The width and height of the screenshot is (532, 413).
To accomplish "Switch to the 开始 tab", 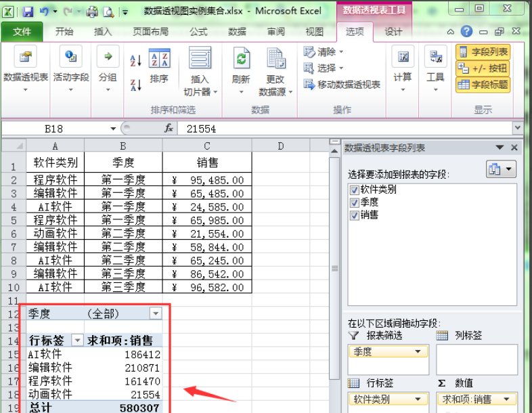I will [64, 32].
